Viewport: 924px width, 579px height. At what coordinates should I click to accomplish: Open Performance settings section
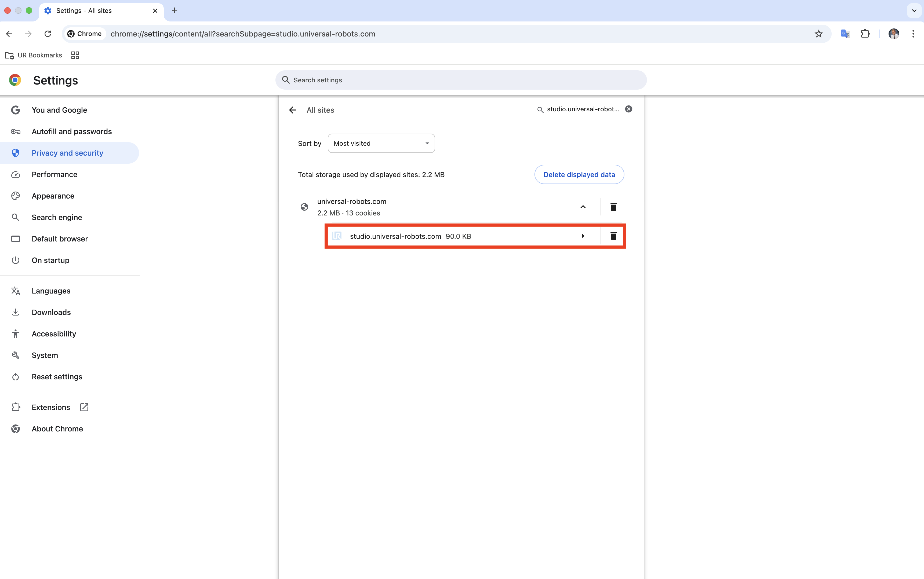(x=54, y=175)
